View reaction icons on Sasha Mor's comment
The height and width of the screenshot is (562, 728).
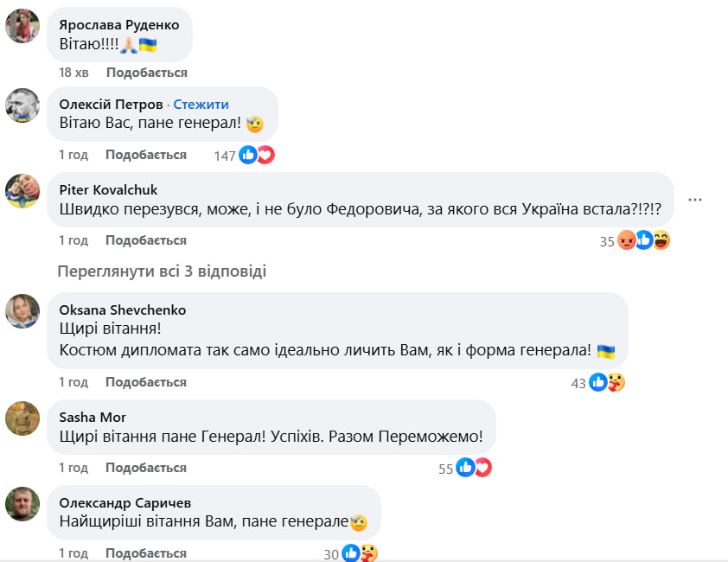tap(474, 468)
